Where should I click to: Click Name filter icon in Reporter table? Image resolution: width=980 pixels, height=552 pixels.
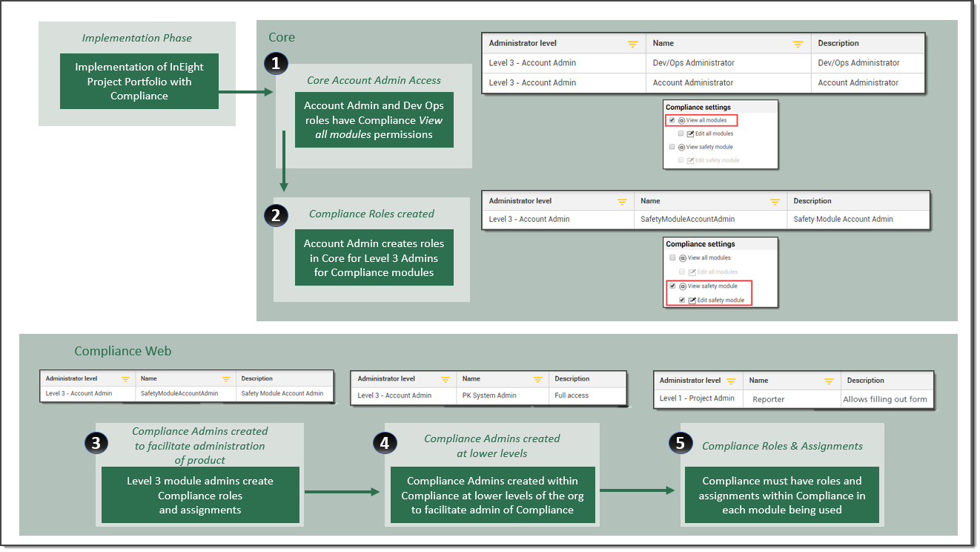830,381
